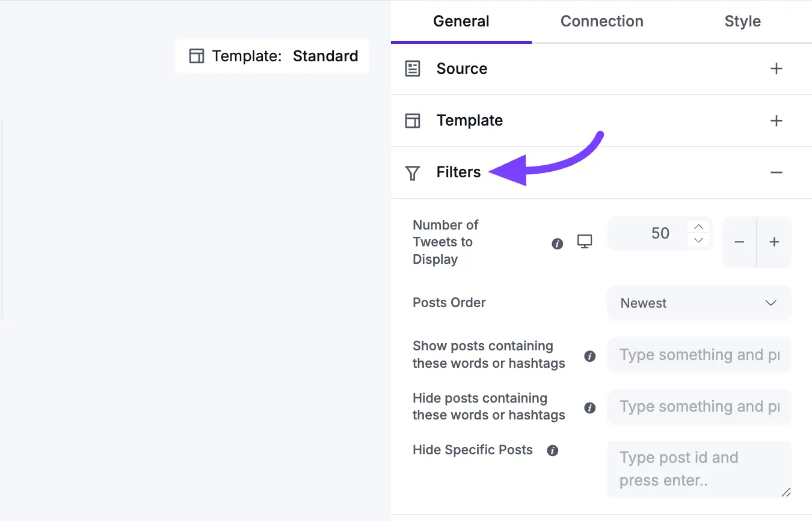Click the info icon for Hide posts containing
This screenshot has height=521, width=812.
click(x=589, y=407)
